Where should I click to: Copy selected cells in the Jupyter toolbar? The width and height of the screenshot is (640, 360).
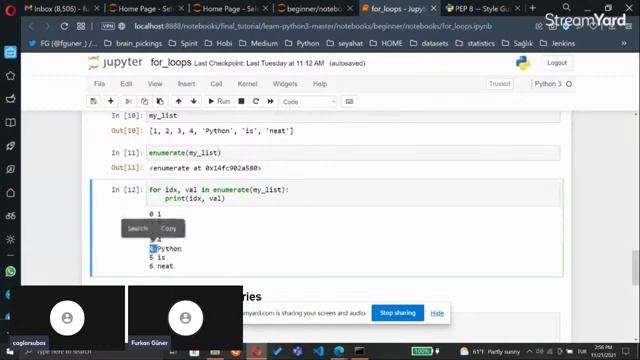[x=144, y=101]
